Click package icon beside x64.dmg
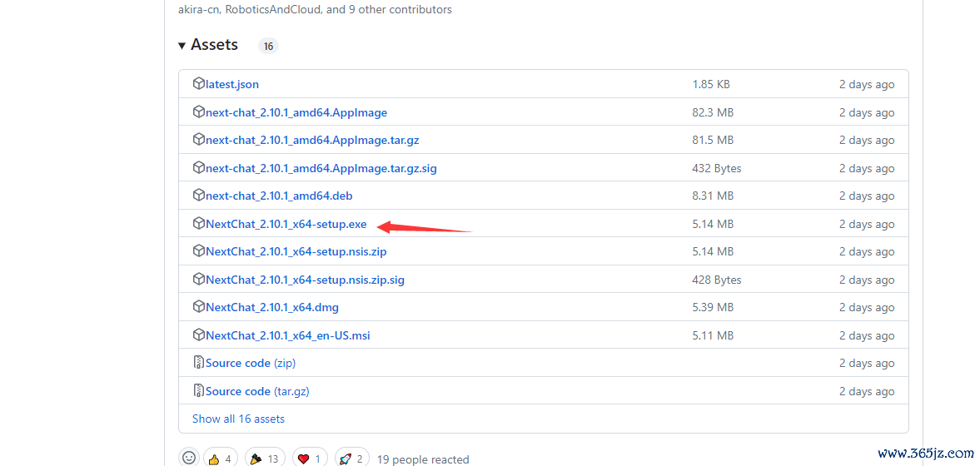Image resolution: width=980 pixels, height=466 pixels. pos(199,307)
